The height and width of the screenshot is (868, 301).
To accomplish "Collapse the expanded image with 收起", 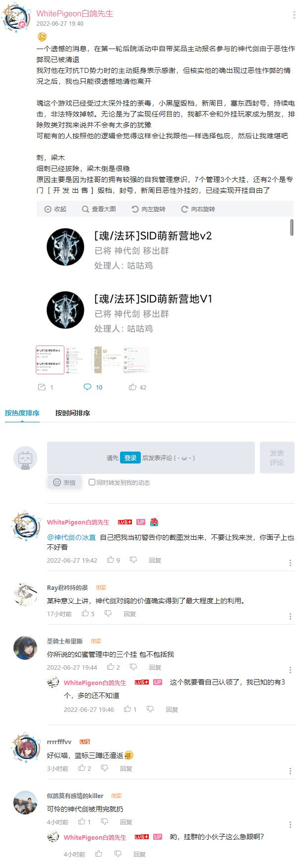I will (x=56, y=209).
